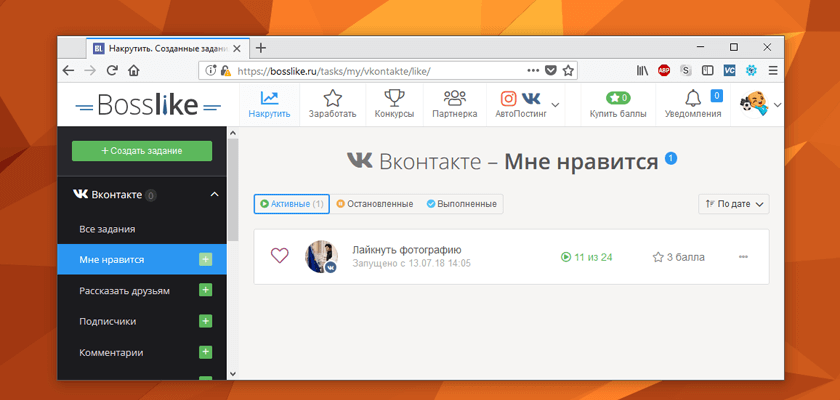Select Мне нравится in sidebar
The image size is (840, 400).
[142, 260]
